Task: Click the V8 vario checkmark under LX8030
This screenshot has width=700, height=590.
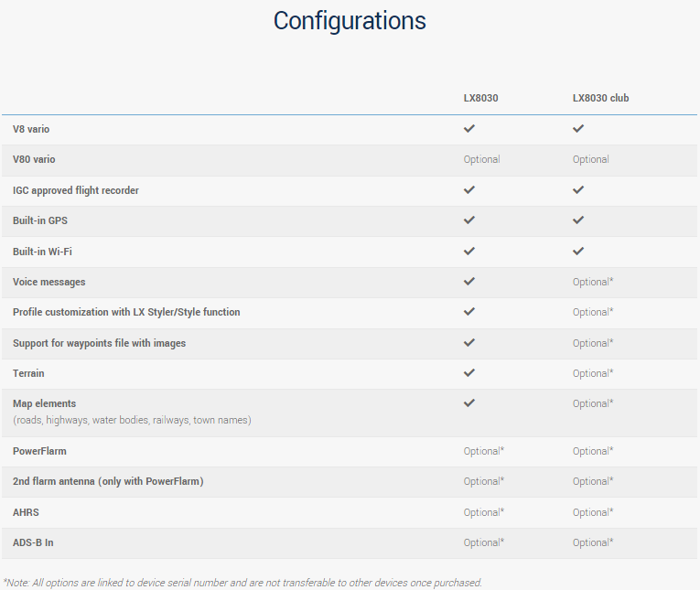Action: click(469, 129)
